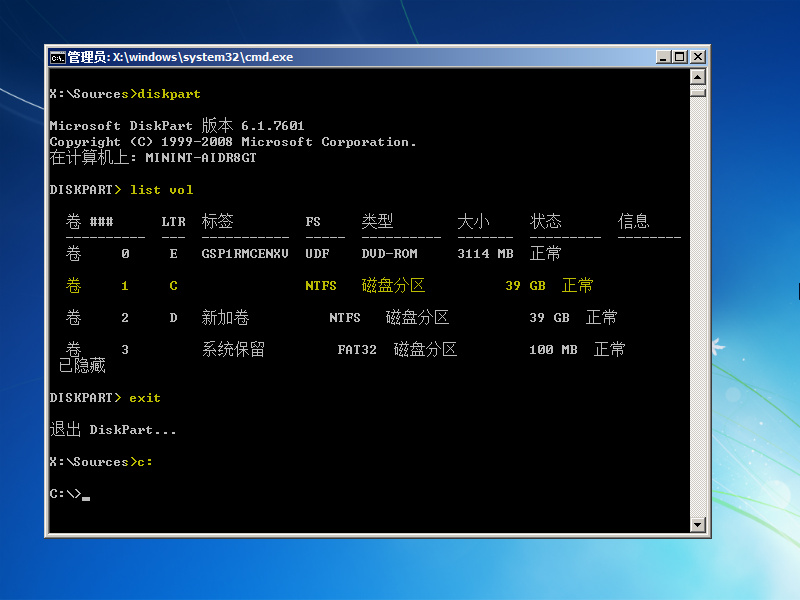Click the label 新加卷
The height and width of the screenshot is (600, 800).
(x=225, y=317)
